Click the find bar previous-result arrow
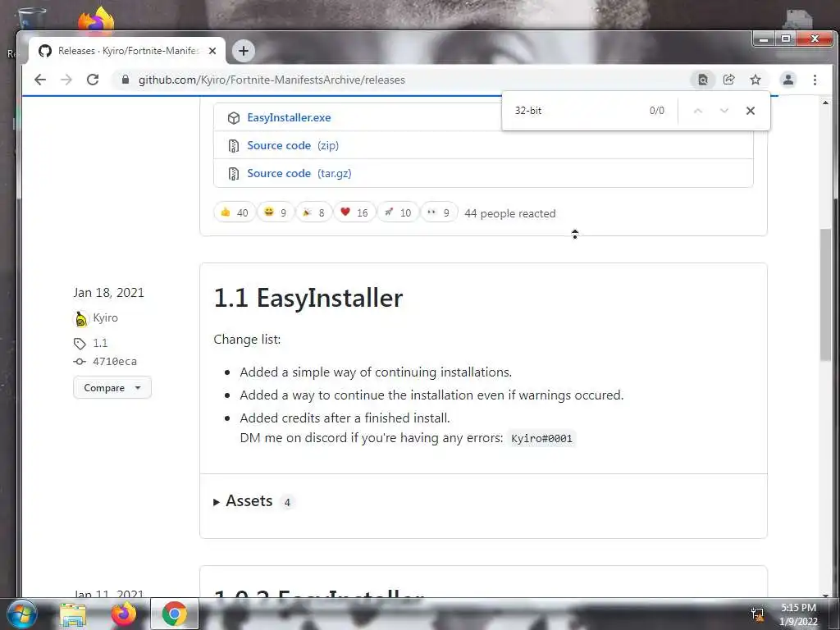 coord(697,111)
